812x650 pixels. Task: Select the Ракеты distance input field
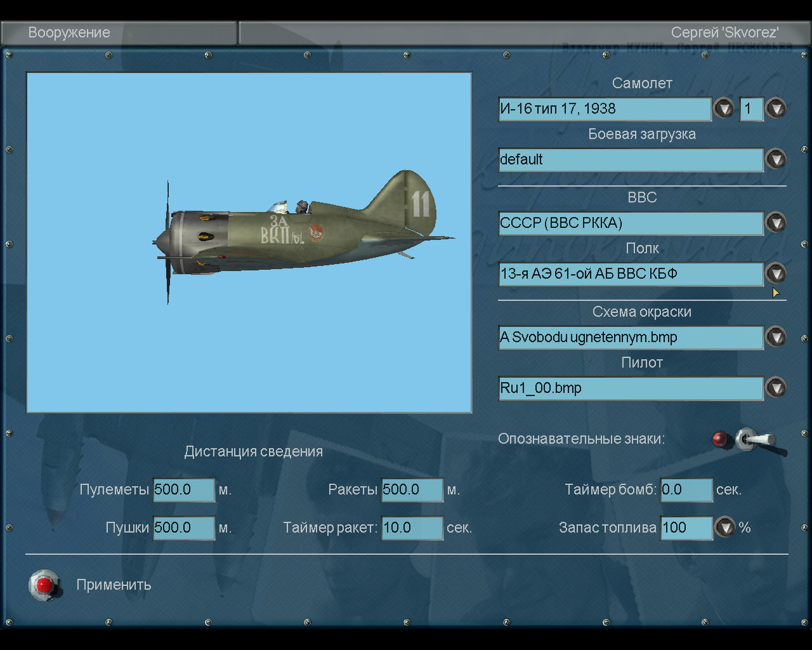(412, 490)
